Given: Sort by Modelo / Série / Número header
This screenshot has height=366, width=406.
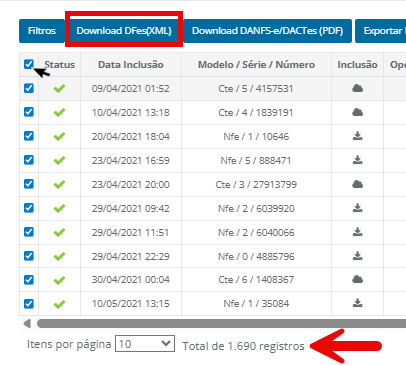Looking at the screenshot, I should (x=256, y=64).
